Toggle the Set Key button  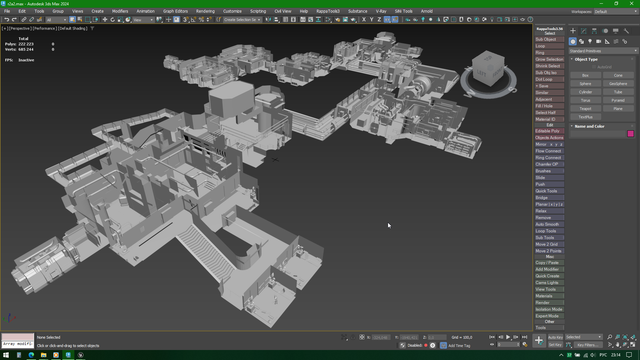[555, 345]
